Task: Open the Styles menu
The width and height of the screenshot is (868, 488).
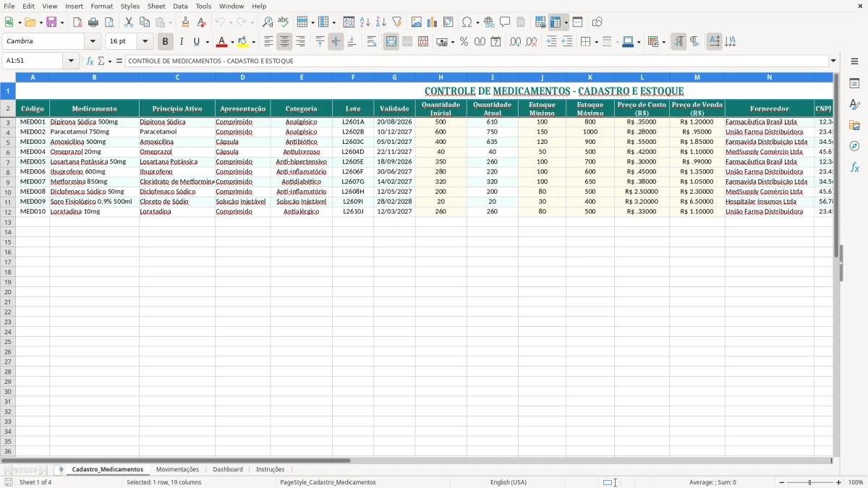Action: tap(130, 6)
